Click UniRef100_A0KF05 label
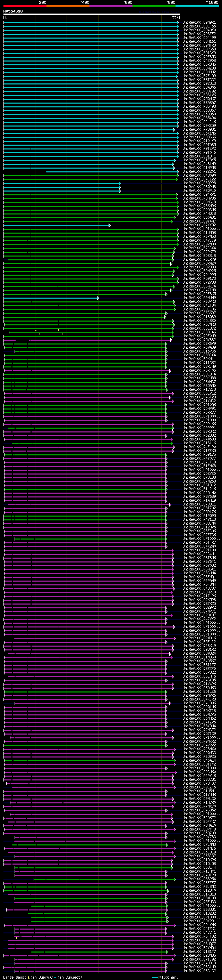This screenshot has height=980, width=222. coord(199,370)
